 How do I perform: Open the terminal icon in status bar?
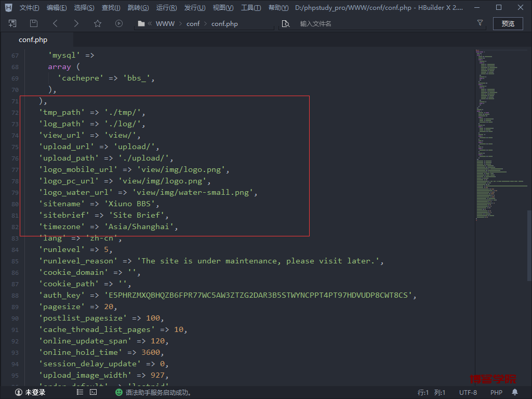(94, 392)
